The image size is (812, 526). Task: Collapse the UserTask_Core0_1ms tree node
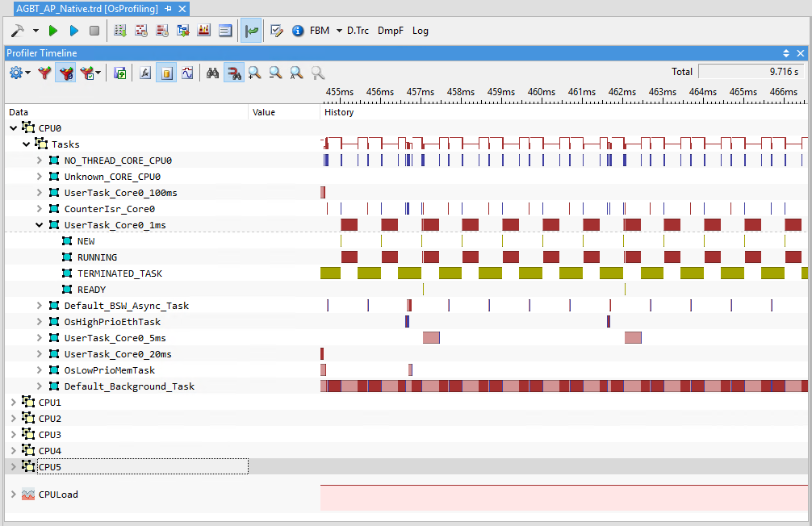pyautogui.click(x=40, y=225)
